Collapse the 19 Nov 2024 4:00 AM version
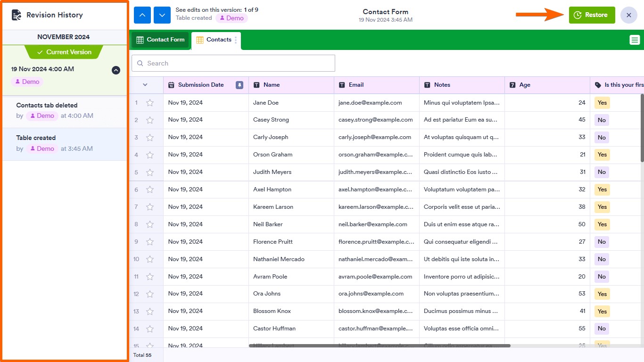The image size is (644, 362). pyautogui.click(x=116, y=70)
